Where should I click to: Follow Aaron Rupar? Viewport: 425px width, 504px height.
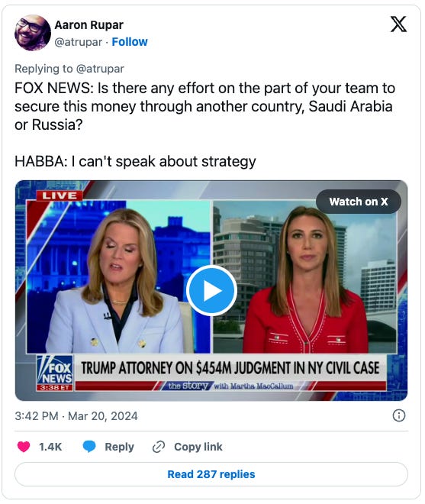[x=130, y=42]
